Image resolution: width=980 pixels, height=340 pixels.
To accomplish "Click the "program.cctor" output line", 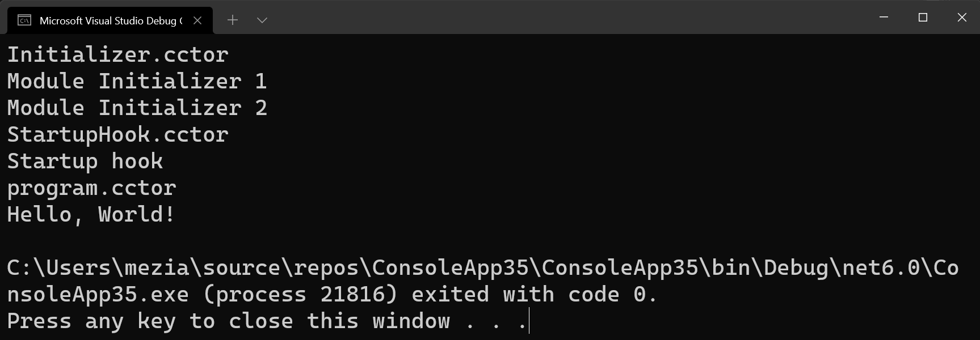I will pos(91,188).
